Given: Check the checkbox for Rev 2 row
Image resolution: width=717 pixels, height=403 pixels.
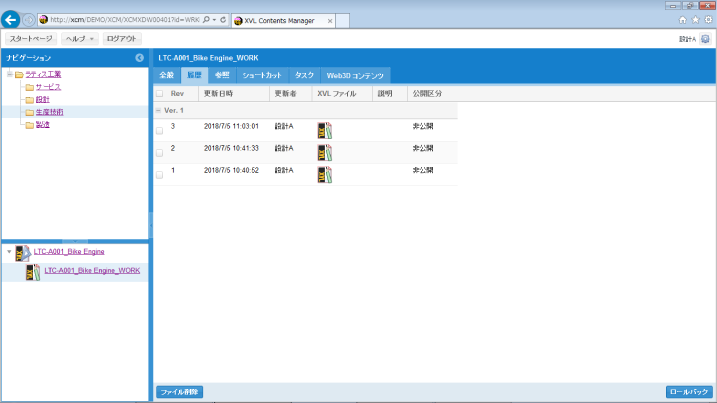Looking at the screenshot, I should click(x=159, y=151).
